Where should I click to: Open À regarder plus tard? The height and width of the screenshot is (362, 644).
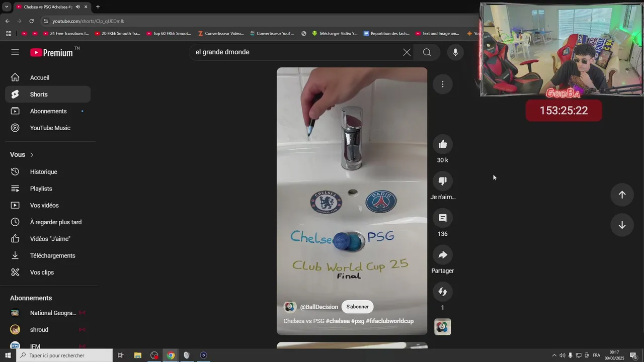(48, 222)
